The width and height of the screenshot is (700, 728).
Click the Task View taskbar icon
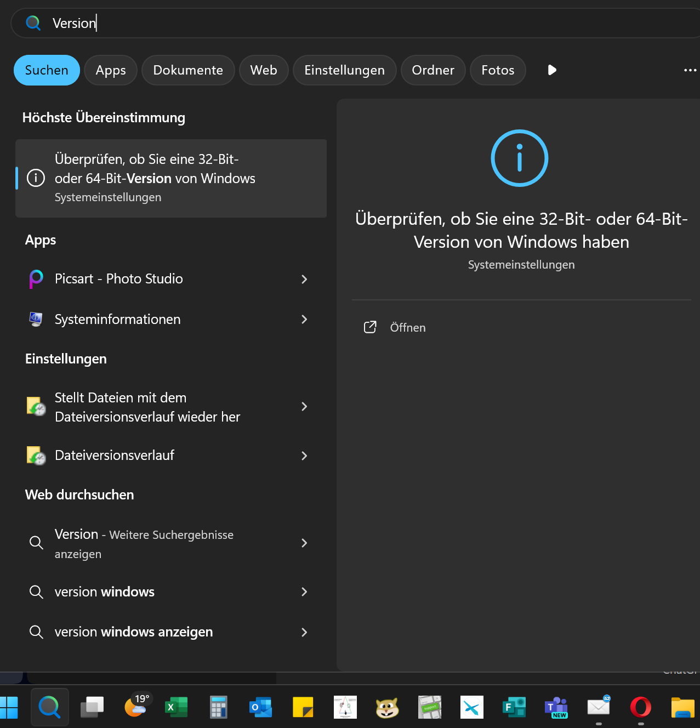click(92, 707)
